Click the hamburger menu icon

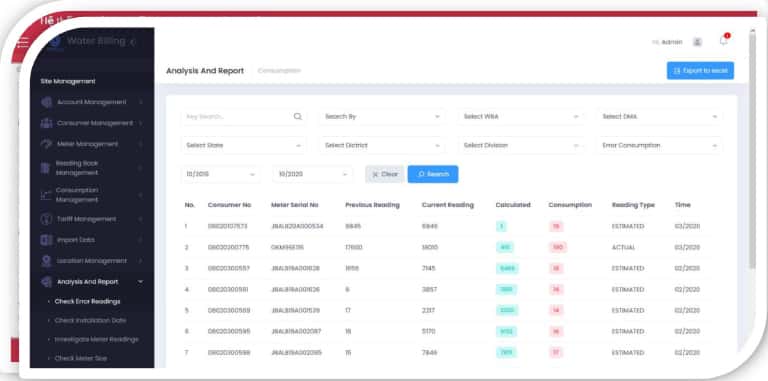tap(23, 43)
